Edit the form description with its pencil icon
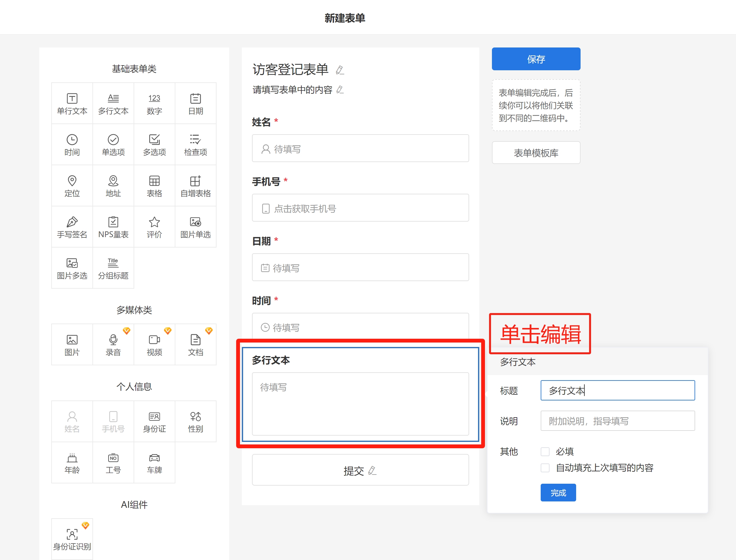Viewport: 736px width, 560px height. click(340, 90)
